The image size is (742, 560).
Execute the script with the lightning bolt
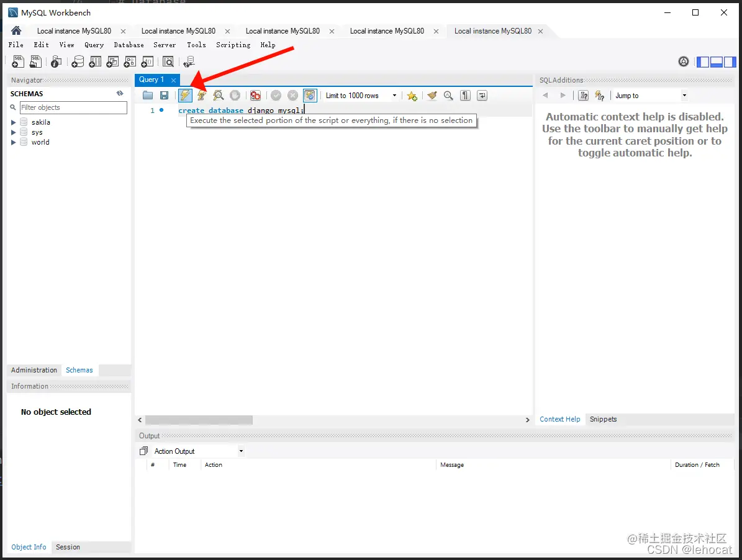tap(185, 96)
